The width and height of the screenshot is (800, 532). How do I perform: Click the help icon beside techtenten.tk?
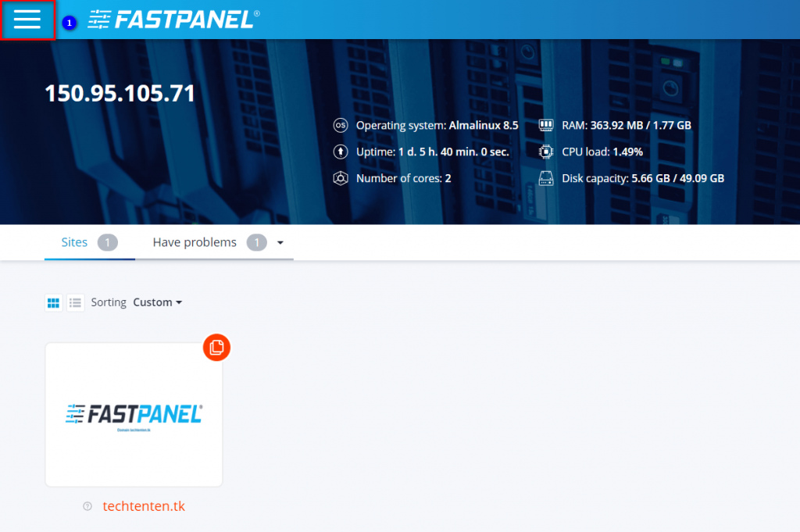[x=87, y=506]
